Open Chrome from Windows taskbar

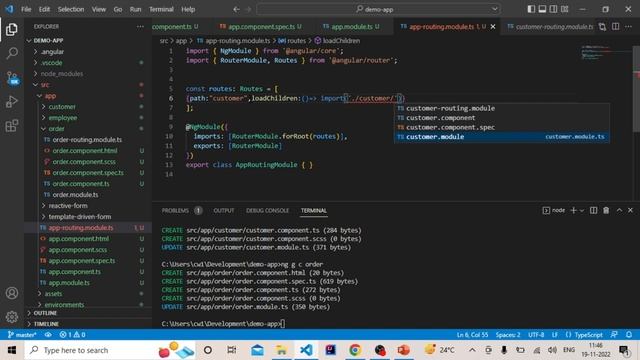pyautogui.click(x=355, y=350)
